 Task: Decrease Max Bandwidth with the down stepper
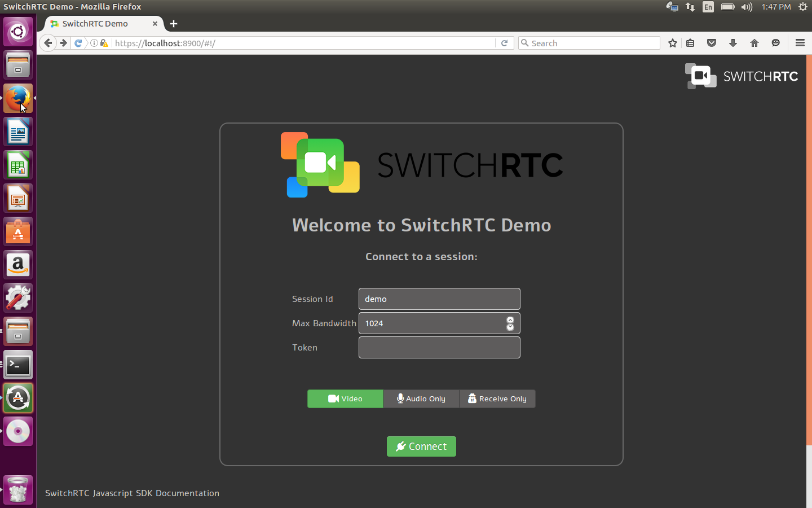pyautogui.click(x=510, y=327)
